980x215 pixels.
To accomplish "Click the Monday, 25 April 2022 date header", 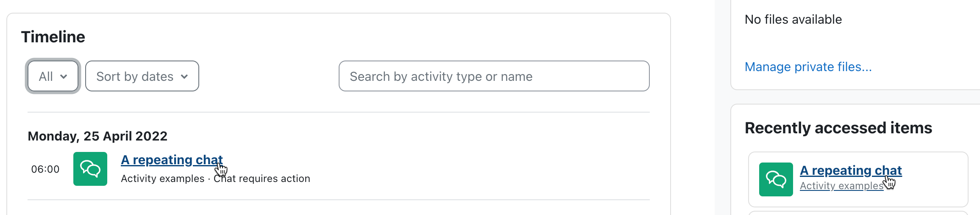I will click(x=97, y=136).
